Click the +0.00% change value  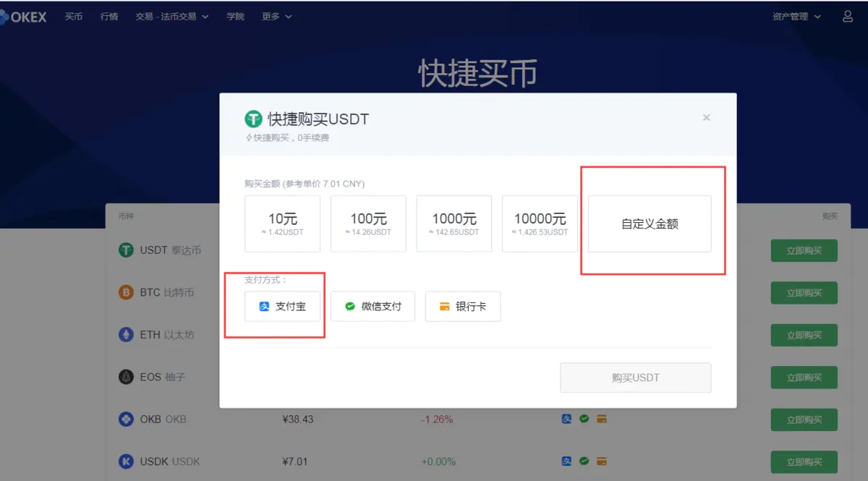[438, 461]
